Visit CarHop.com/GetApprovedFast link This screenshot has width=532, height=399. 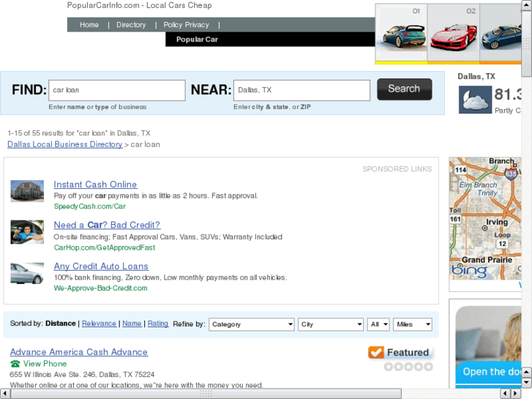click(x=105, y=247)
